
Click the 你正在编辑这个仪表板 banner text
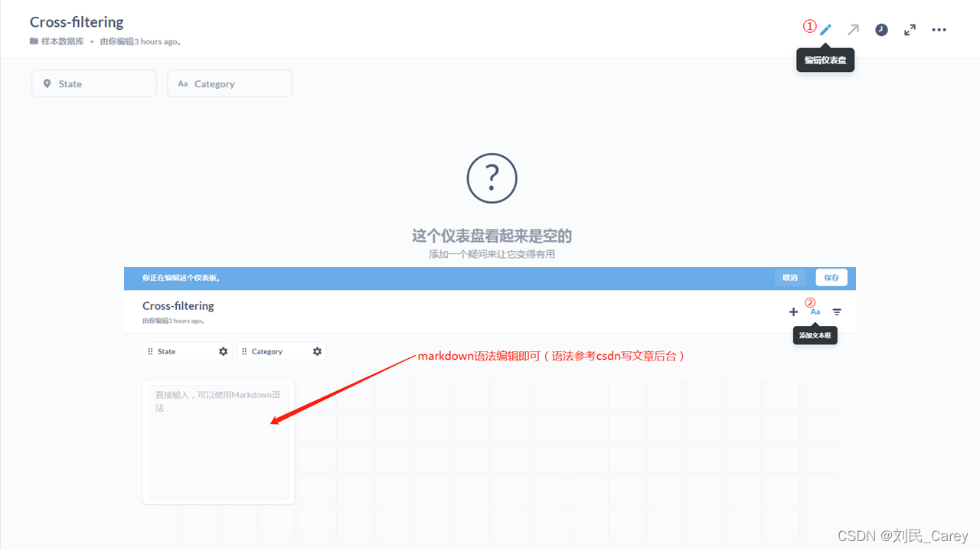(x=181, y=278)
